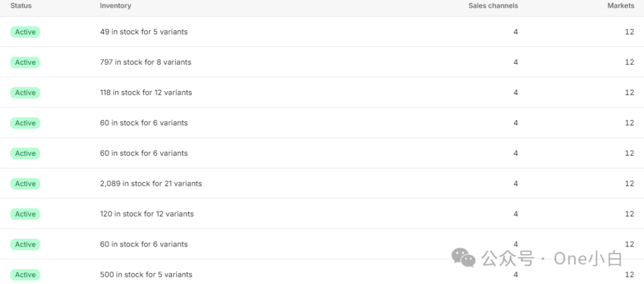The height and width of the screenshot is (284, 644).
Task: Click the Status column header
Action: tap(21, 6)
